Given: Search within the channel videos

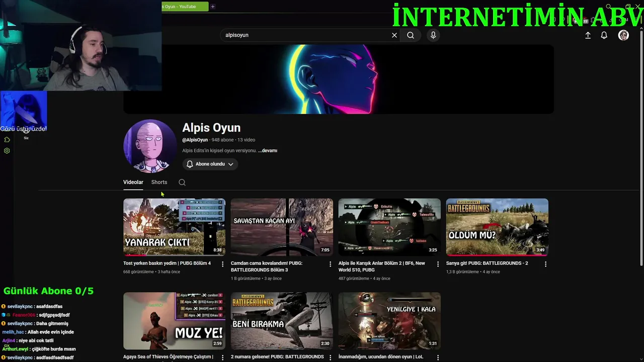Looking at the screenshot, I should [182, 183].
